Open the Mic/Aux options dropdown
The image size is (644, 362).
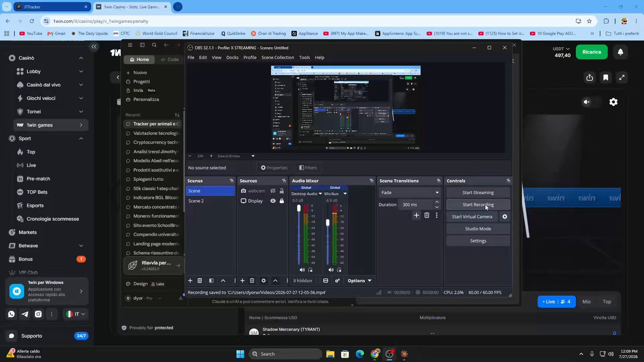[345, 194]
